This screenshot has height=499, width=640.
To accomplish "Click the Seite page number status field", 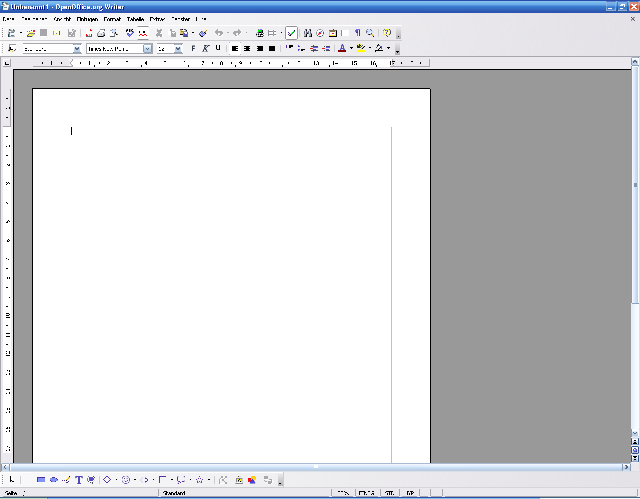I will (x=80, y=493).
